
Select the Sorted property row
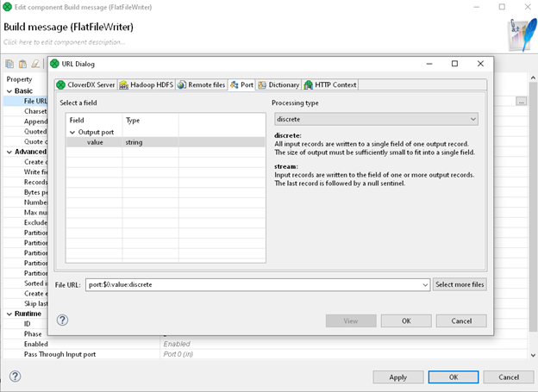point(25,283)
